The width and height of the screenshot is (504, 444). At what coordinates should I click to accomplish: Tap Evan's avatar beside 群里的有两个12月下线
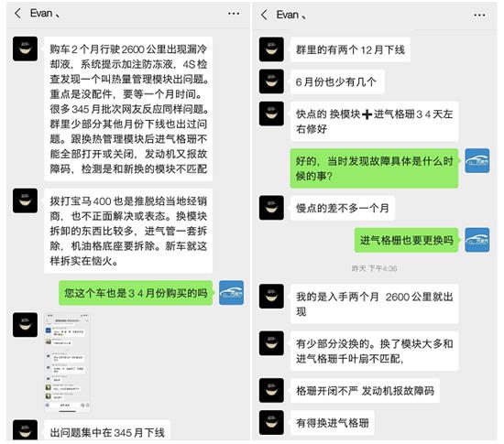[271, 49]
